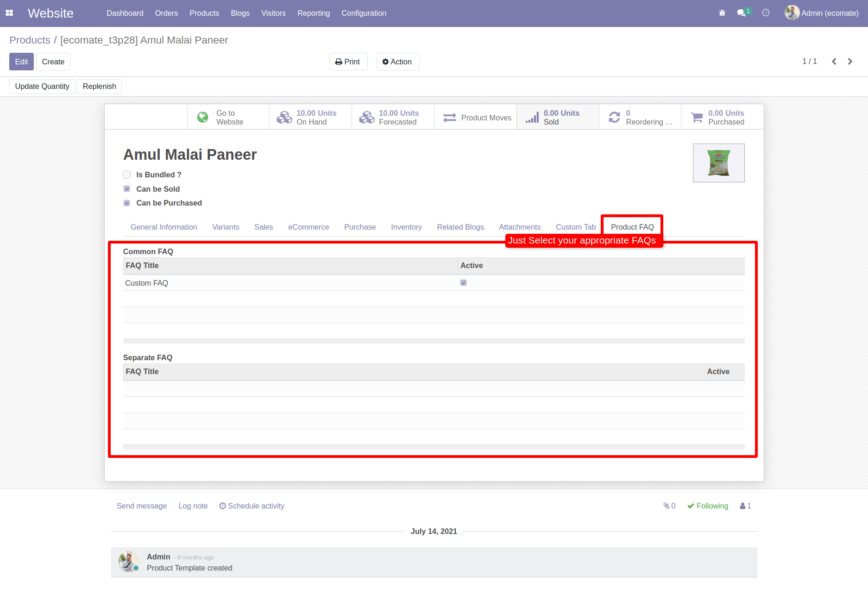The image size is (868, 607).
Task: Open 10.00 Units Forecasted stat
Action: (x=393, y=117)
